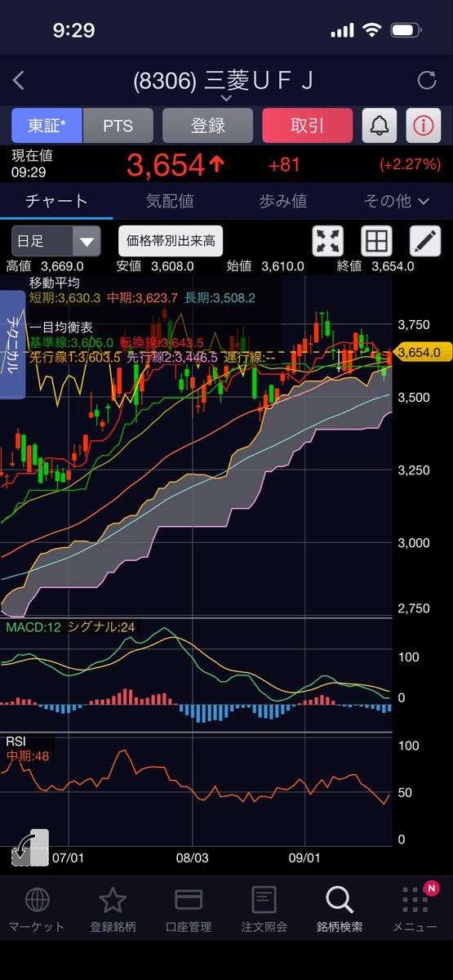This screenshot has width=453, height=980.
Task: Tap the red 取引 button
Action: tap(308, 126)
